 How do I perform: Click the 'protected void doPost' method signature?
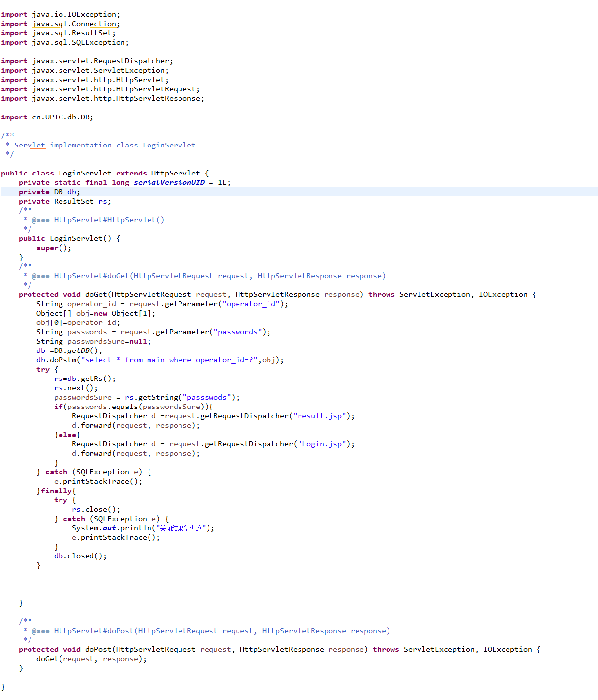tap(280, 649)
